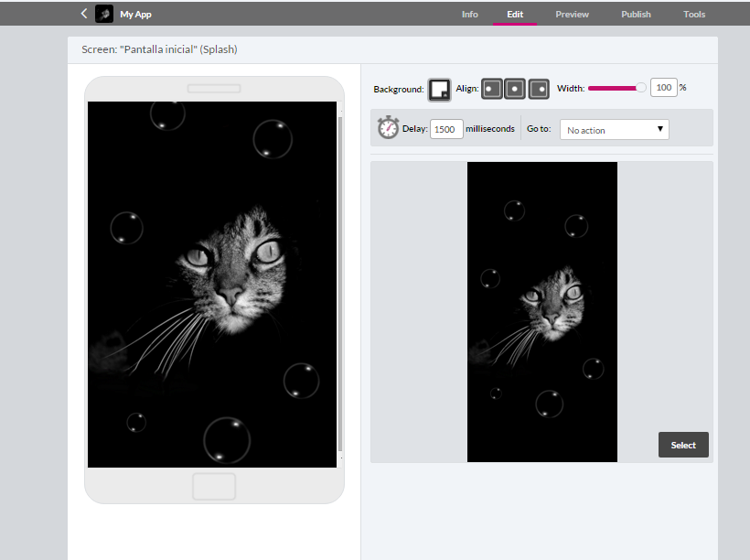Click the Select image button
The image size is (750, 560).
pos(683,445)
